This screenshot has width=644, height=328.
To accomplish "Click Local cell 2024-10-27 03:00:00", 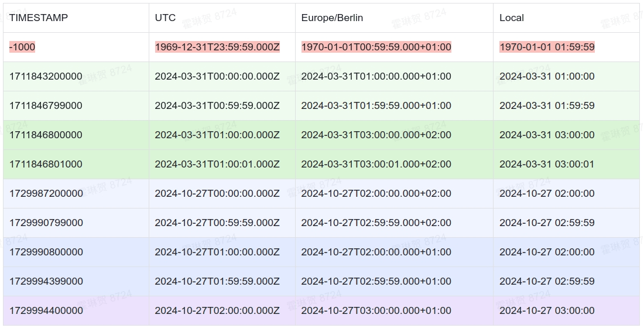I will (547, 310).
